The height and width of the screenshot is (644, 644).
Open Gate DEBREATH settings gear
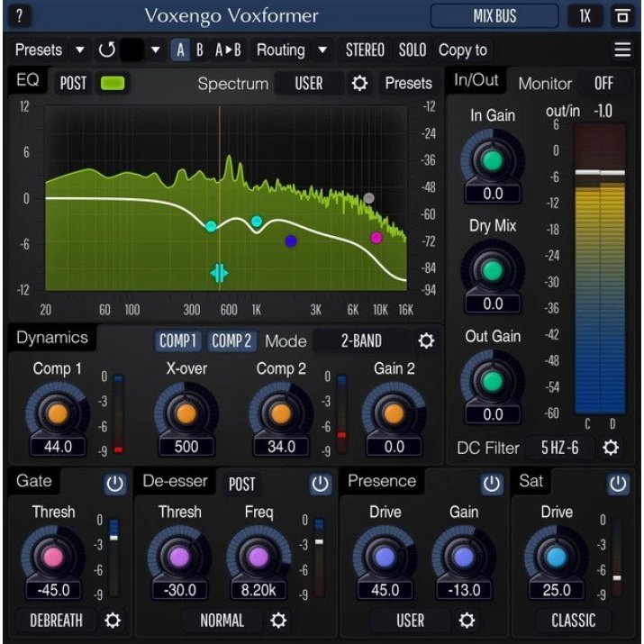[x=112, y=621]
